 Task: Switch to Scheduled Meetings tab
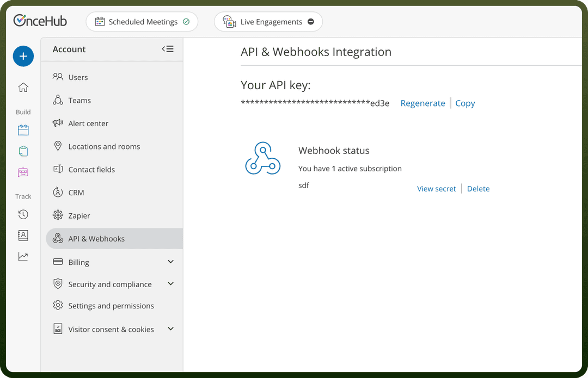click(142, 22)
